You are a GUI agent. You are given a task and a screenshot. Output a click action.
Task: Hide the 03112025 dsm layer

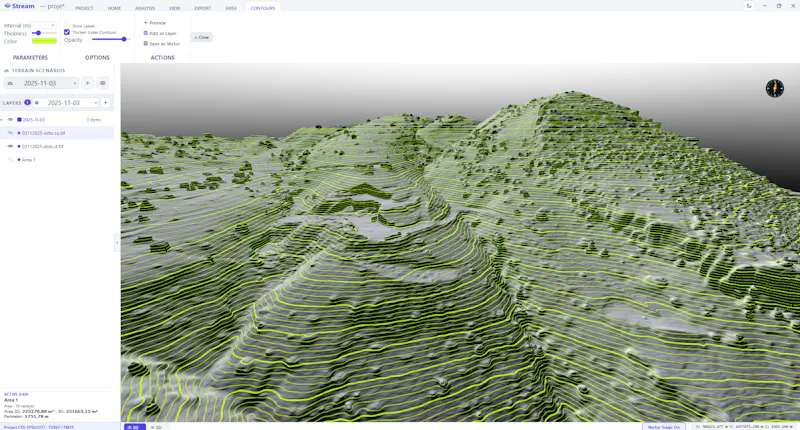(10, 146)
